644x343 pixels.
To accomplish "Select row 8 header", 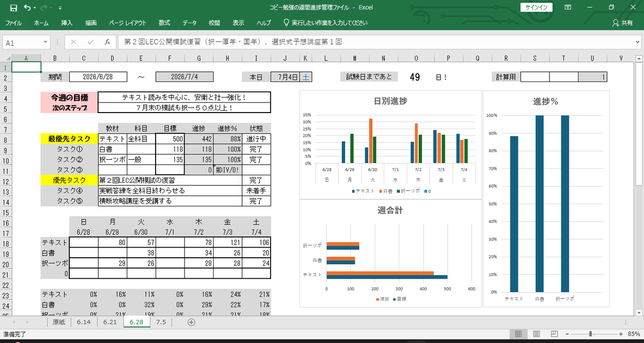I will click(5, 138).
